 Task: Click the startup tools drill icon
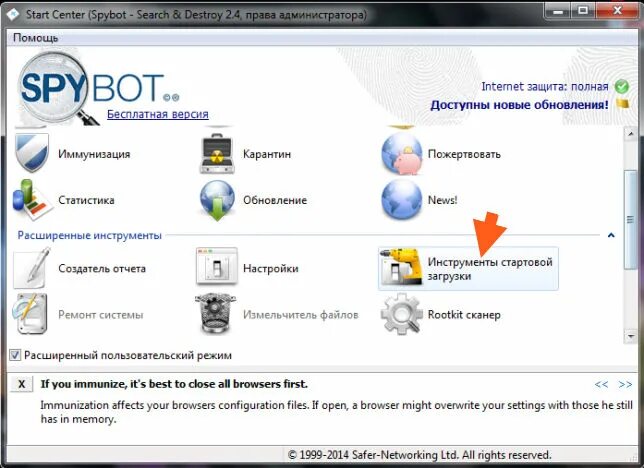(x=401, y=267)
